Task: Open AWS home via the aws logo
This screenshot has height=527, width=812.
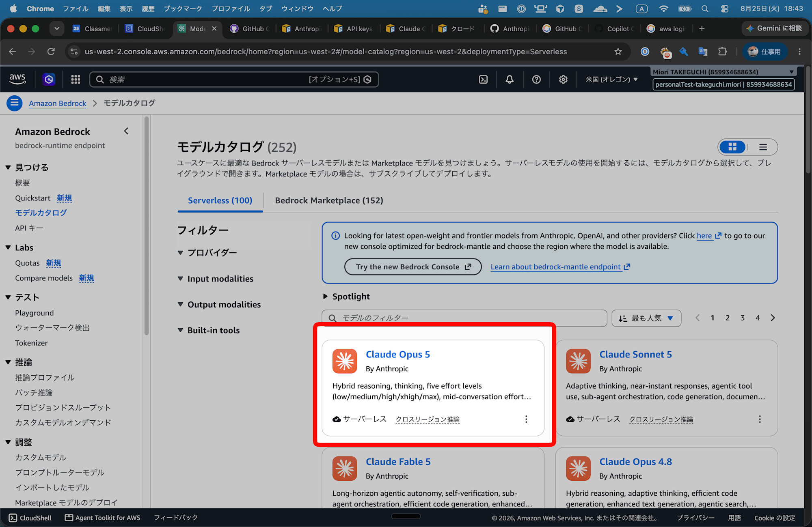Action: click(17, 79)
